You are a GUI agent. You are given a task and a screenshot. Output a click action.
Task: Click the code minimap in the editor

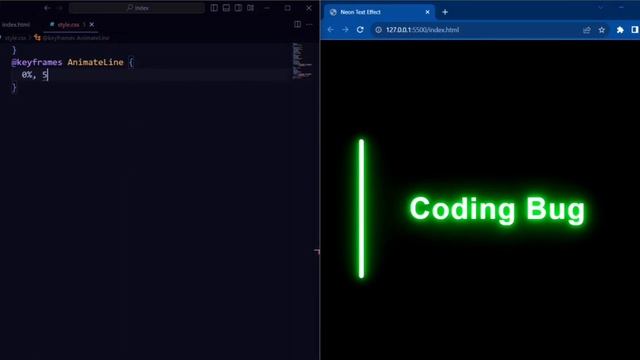click(x=302, y=60)
